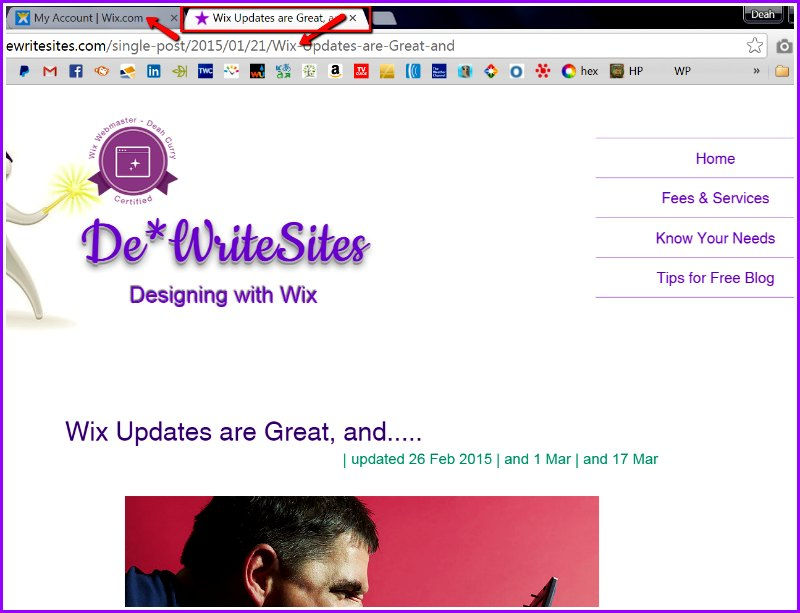Open the green tree bookmark icon
The height and width of the screenshot is (613, 800).
coord(309,71)
